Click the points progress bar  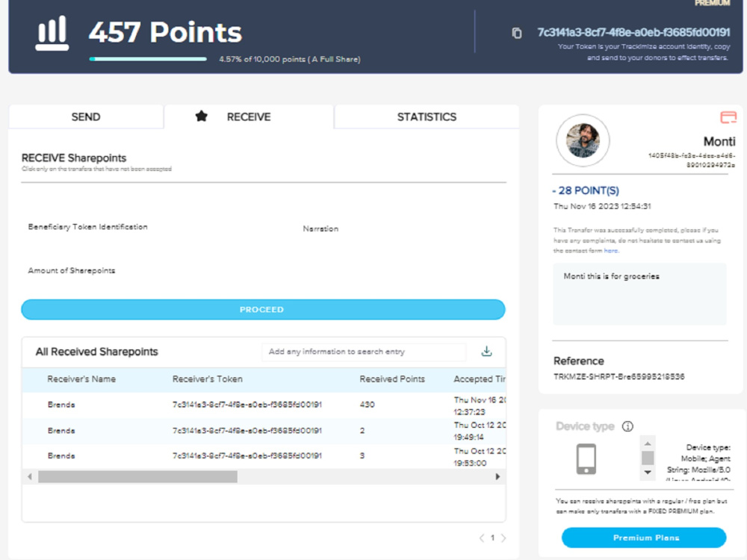pyautogui.click(x=148, y=59)
